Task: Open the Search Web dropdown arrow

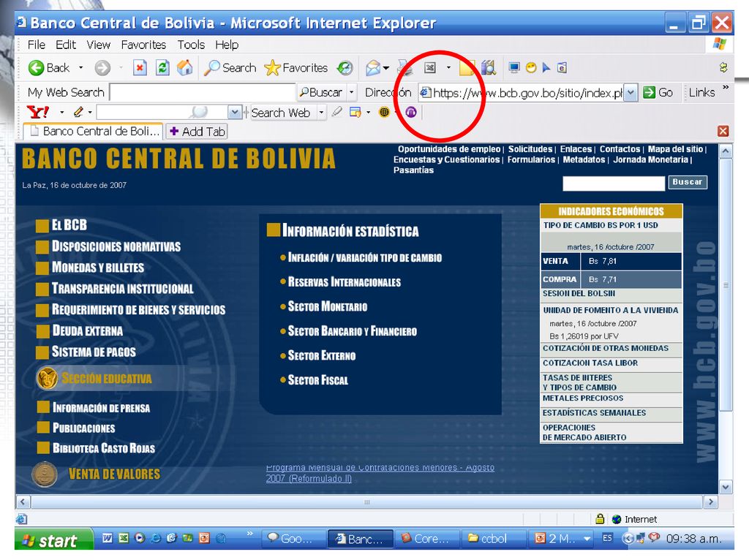Action: [x=322, y=113]
